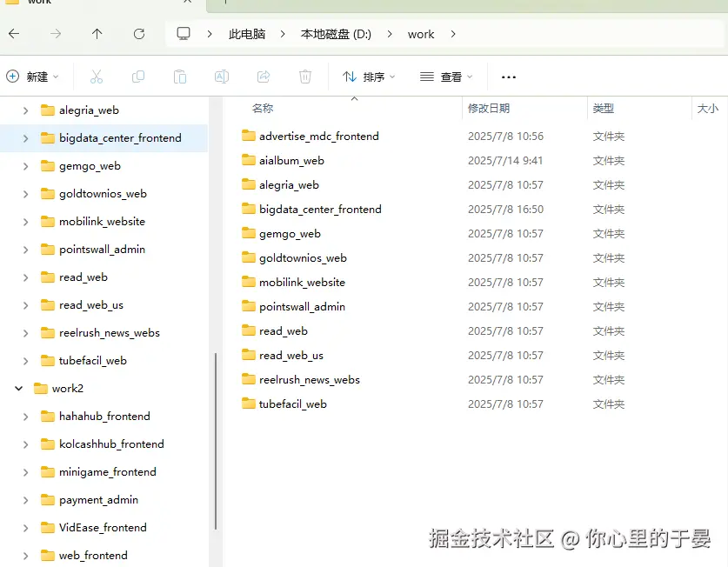Image resolution: width=728 pixels, height=567 pixels.
Task: Go back with the left arrow button
Action: click(14, 34)
